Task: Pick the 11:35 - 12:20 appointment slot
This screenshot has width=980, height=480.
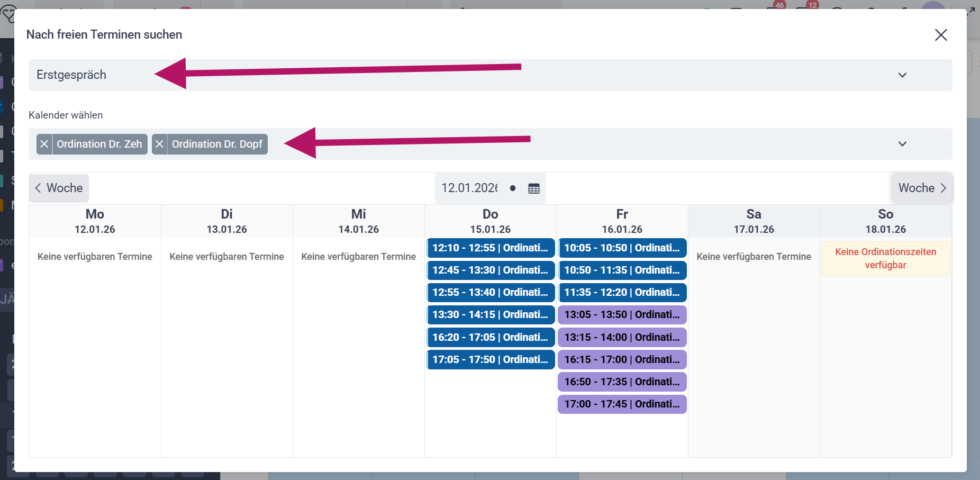Action: pos(622,292)
